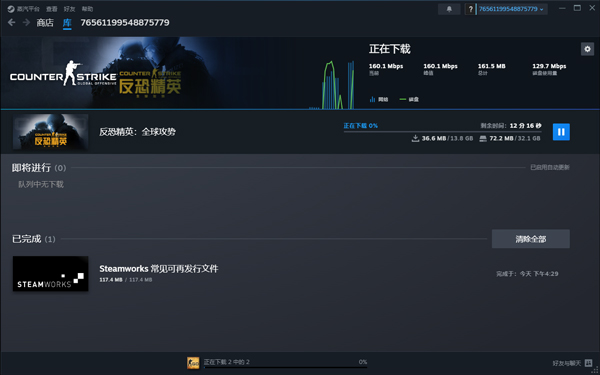Open download settings gear icon
Screen dimensions: 600x375
587,49
